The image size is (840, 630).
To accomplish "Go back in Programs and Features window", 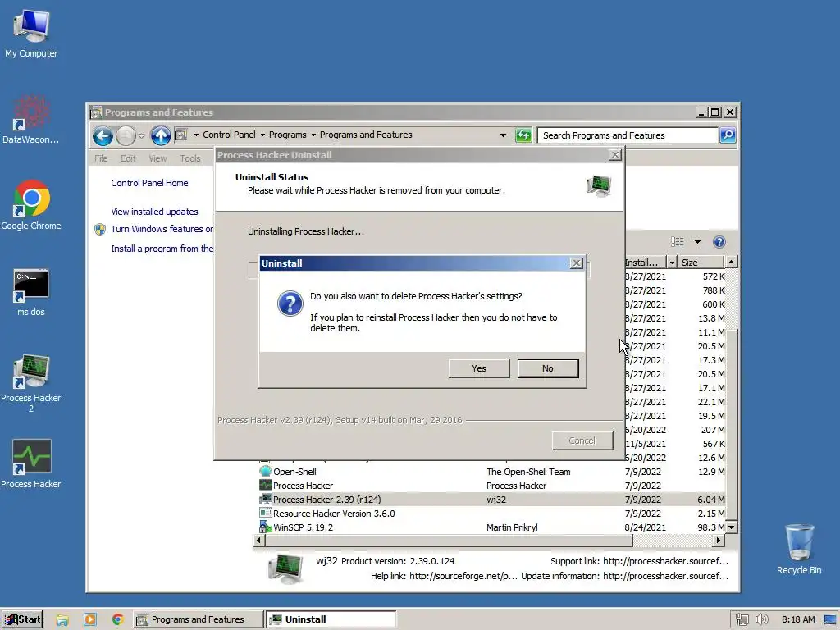I will pyautogui.click(x=103, y=135).
